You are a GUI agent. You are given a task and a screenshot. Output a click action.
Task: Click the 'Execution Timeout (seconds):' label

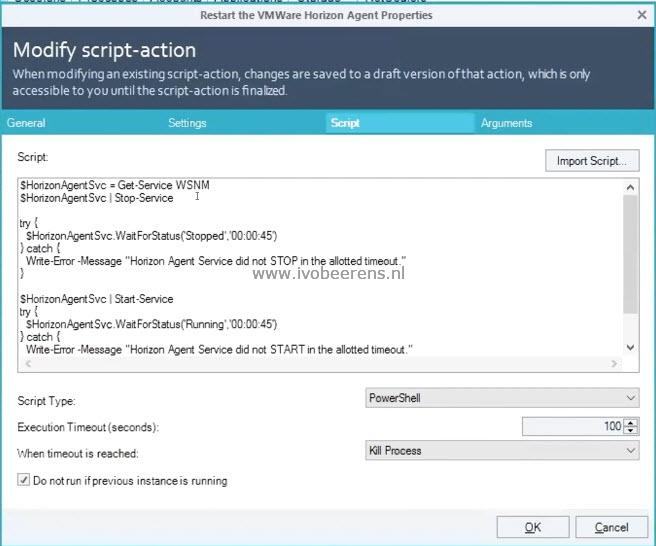(x=88, y=427)
